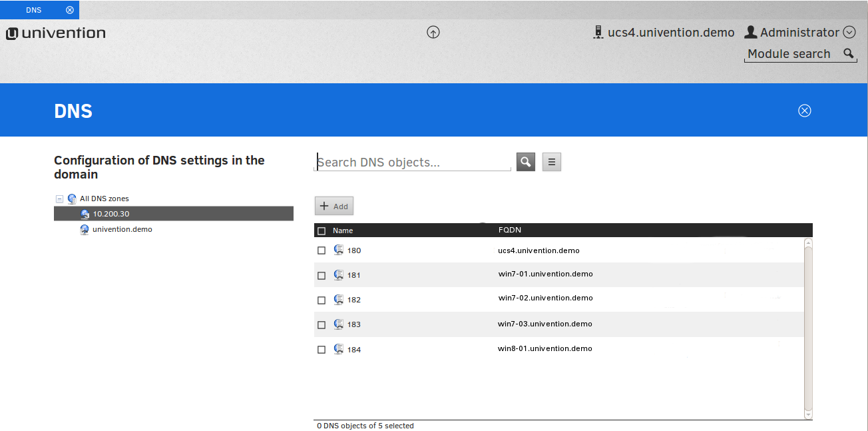This screenshot has width=868, height=431.
Task: Click the host icon of entry 180
Action: 339,250
